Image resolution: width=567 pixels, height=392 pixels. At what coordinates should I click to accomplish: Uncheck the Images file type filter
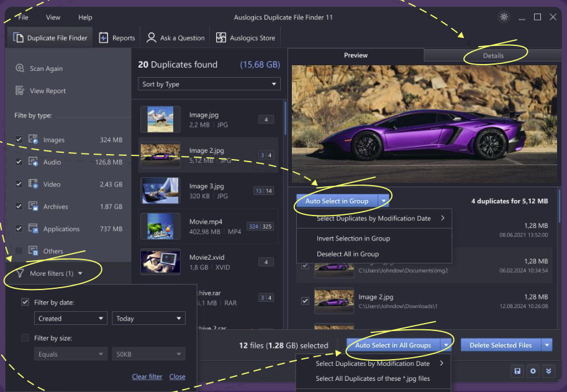[x=19, y=140]
